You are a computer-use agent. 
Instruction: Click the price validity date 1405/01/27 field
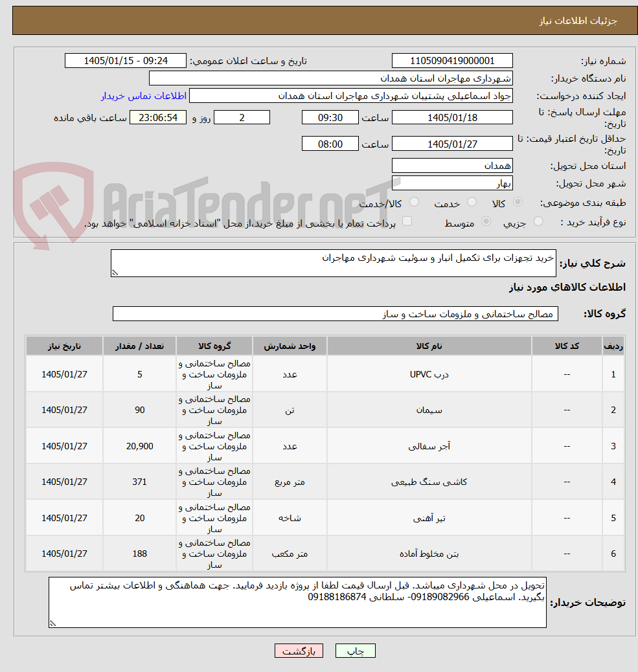click(452, 144)
